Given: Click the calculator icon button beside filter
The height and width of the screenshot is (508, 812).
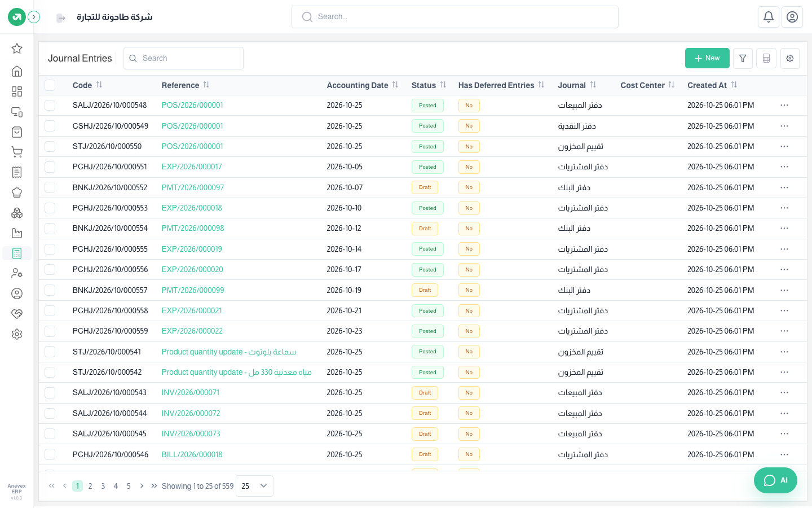Looking at the screenshot, I should tap(766, 58).
